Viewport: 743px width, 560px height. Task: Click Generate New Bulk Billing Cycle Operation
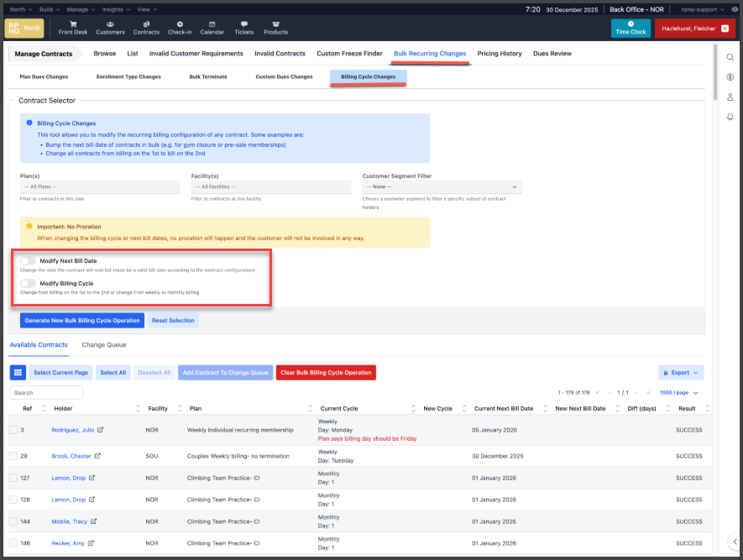82,321
